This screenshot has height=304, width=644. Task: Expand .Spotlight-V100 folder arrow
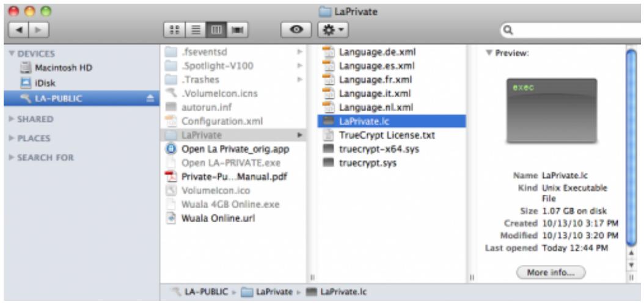(300, 66)
